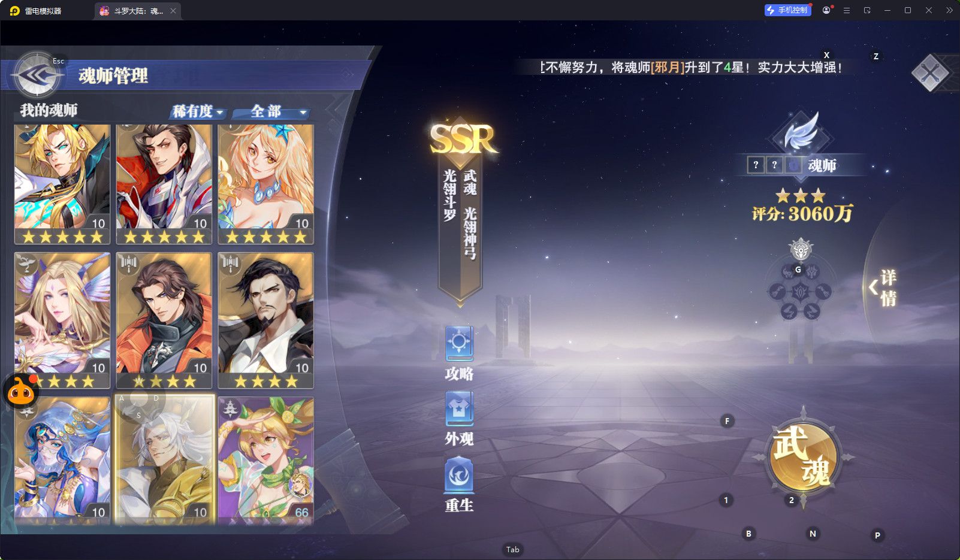This screenshot has width=960, height=560.
Task: Tap the class icon on the goatee hero card
Action: (230, 263)
